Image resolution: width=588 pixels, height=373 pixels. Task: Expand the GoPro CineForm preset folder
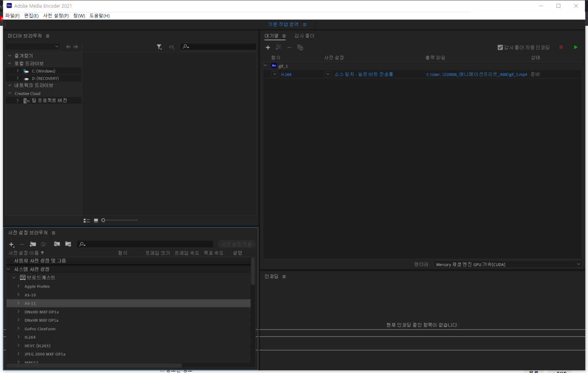[x=18, y=328]
